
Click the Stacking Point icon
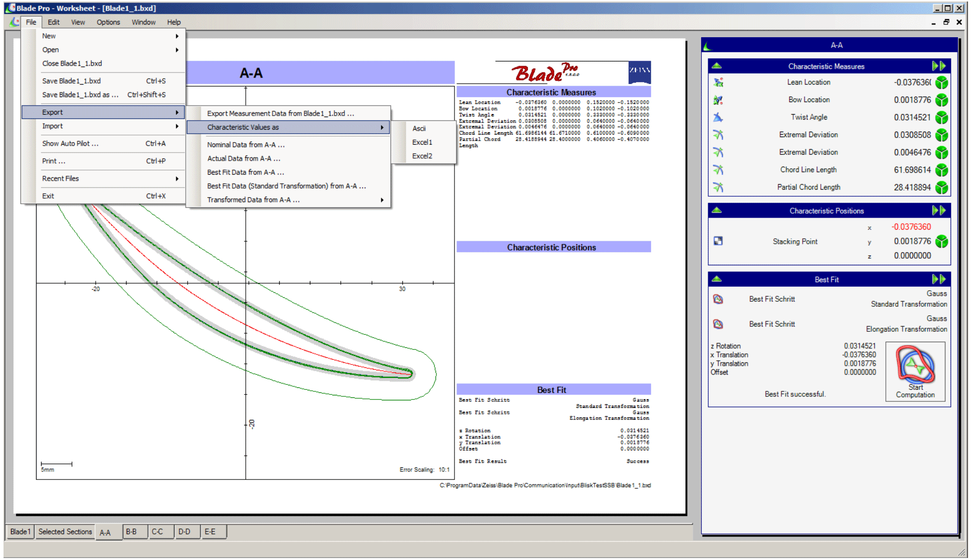click(x=718, y=241)
